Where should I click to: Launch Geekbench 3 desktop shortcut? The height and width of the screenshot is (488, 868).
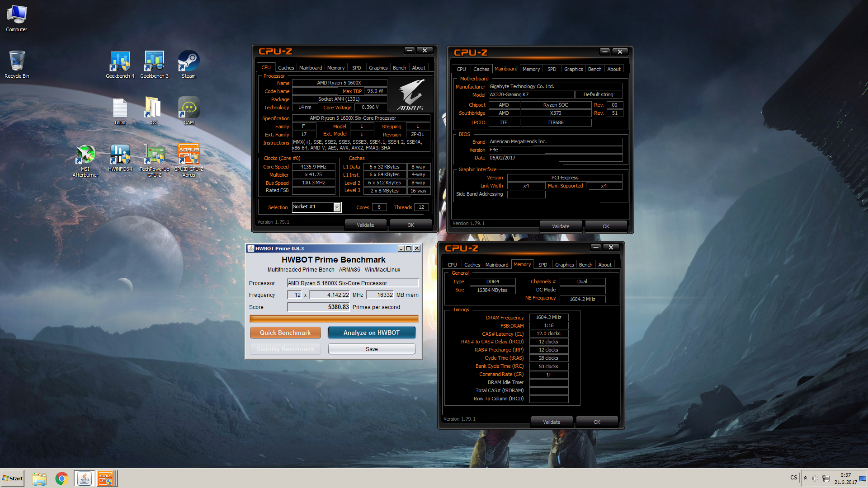point(154,65)
